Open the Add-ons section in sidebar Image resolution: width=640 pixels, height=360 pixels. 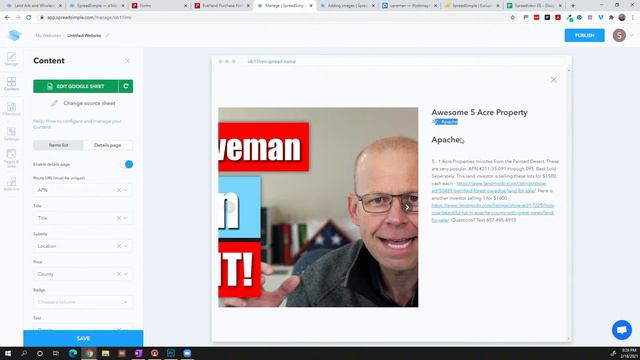(11, 184)
